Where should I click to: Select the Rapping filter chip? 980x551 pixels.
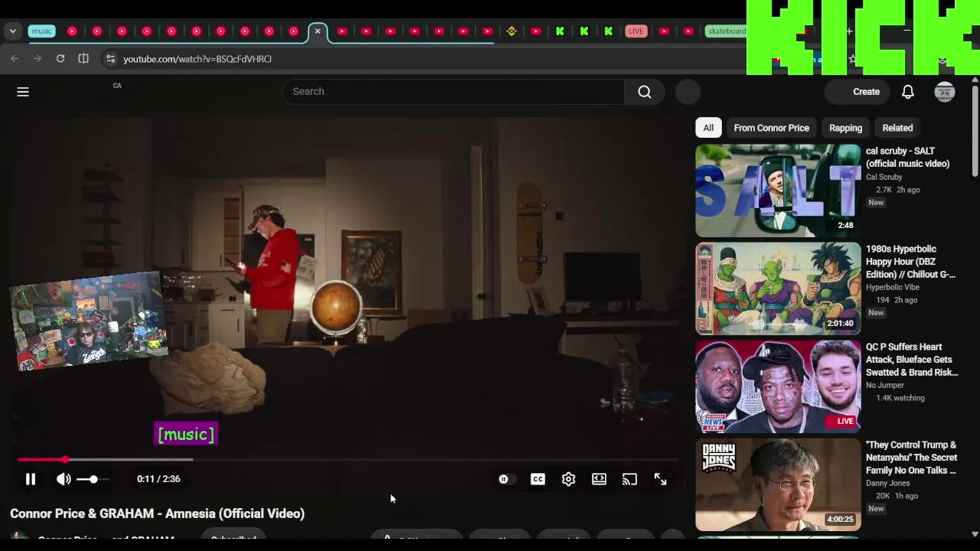(x=845, y=128)
